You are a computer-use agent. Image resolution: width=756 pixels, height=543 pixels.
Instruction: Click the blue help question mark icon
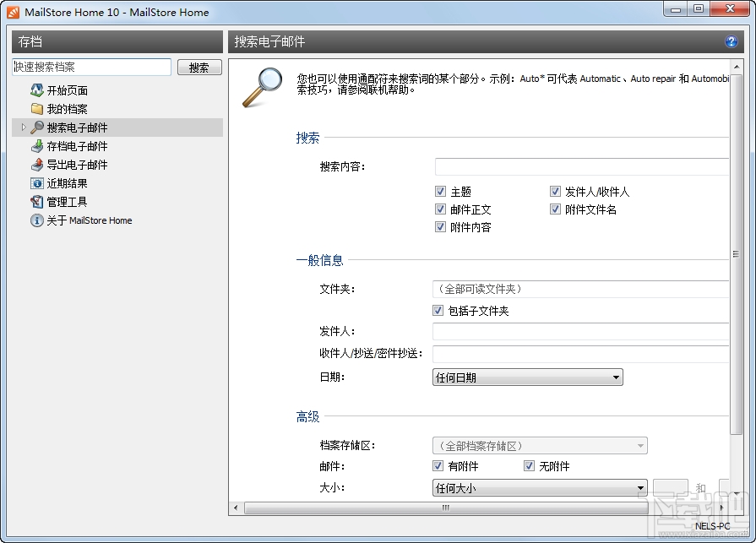[x=732, y=41]
